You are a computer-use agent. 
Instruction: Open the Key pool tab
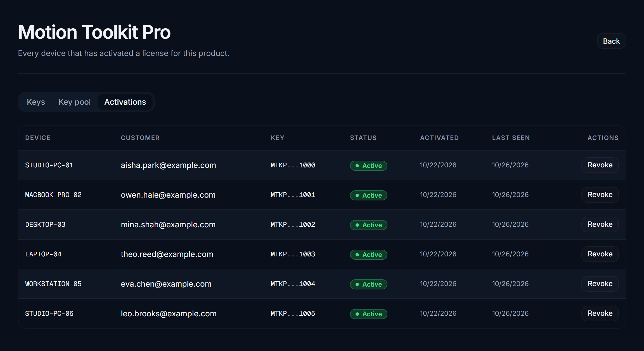point(75,102)
